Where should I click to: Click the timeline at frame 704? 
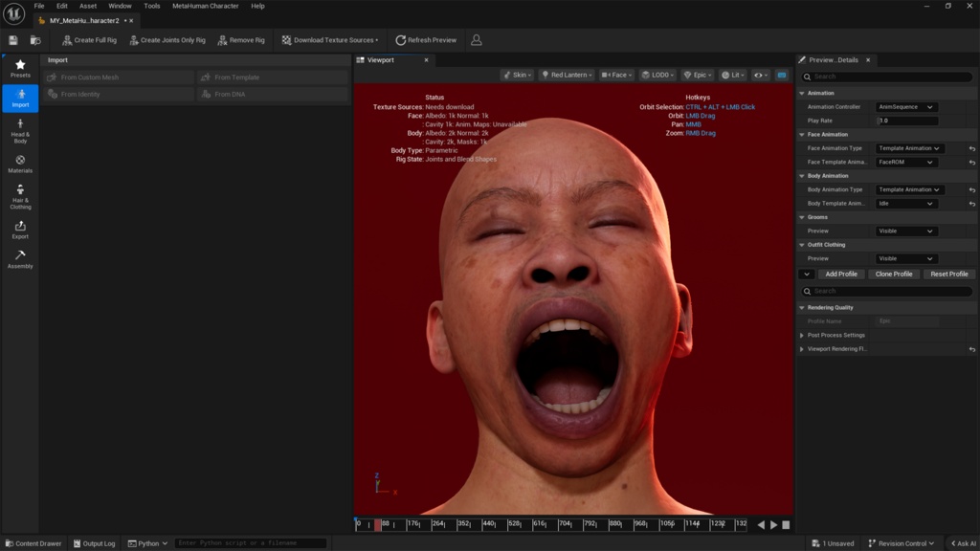pyautogui.click(x=565, y=524)
